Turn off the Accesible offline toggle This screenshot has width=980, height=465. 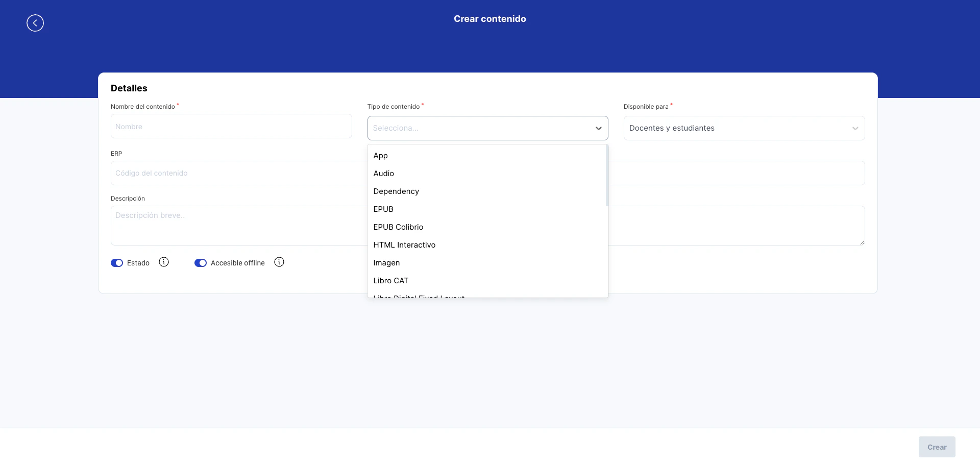201,262
